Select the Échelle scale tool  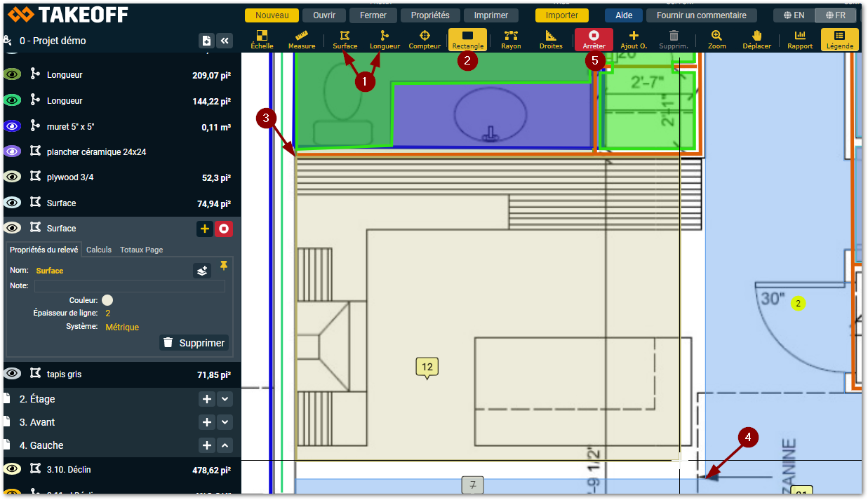tap(262, 39)
